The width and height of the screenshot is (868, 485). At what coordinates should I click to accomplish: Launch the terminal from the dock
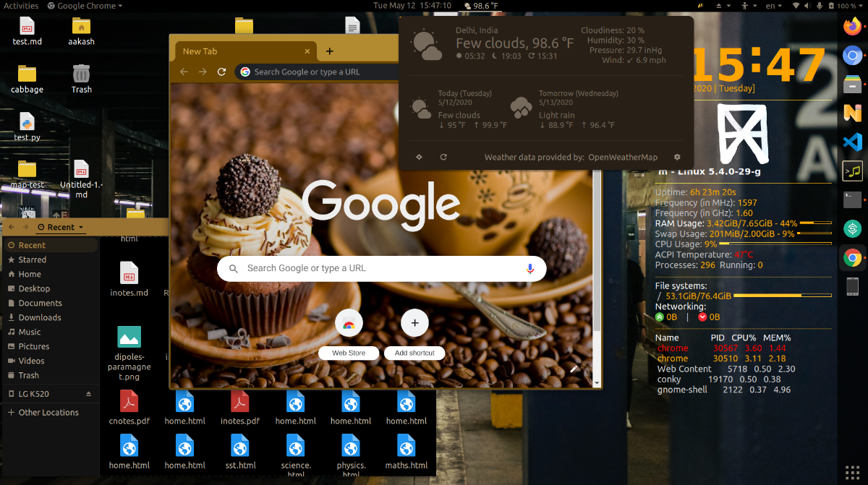(852, 200)
